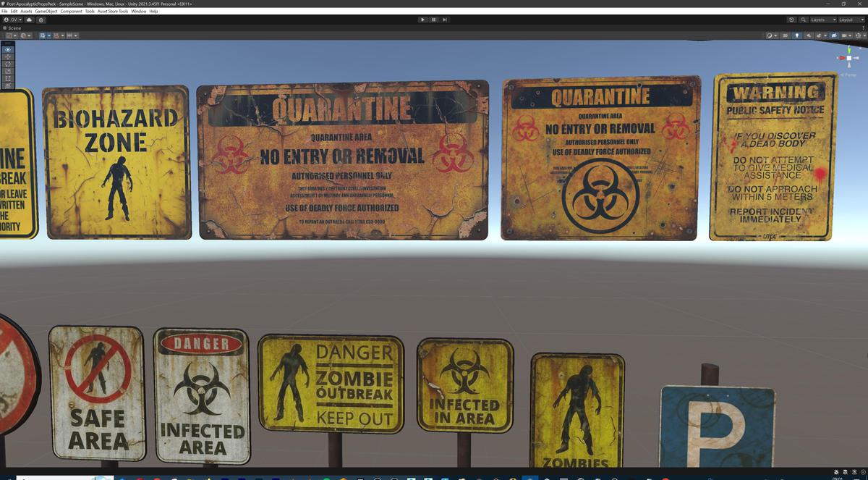868x480 pixels.
Task: Activate the View hand tool
Action: point(7,49)
